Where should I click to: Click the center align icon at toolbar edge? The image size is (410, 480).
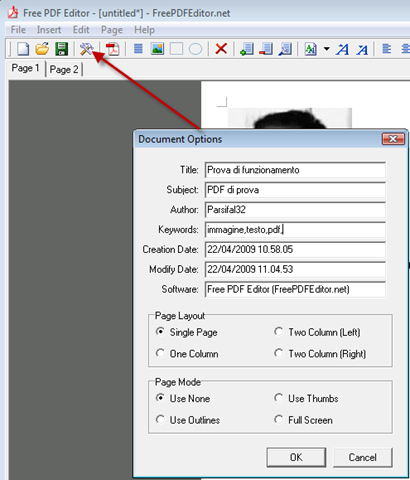405,49
